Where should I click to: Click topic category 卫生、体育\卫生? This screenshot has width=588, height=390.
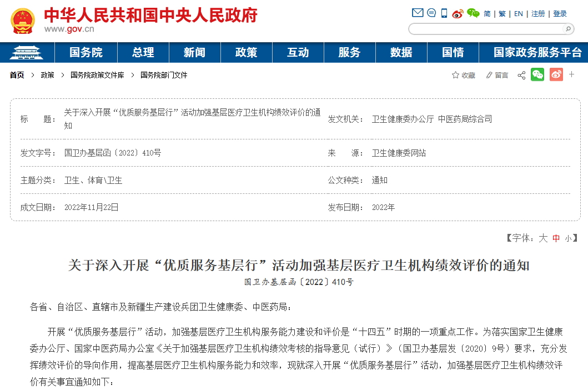coord(93,180)
